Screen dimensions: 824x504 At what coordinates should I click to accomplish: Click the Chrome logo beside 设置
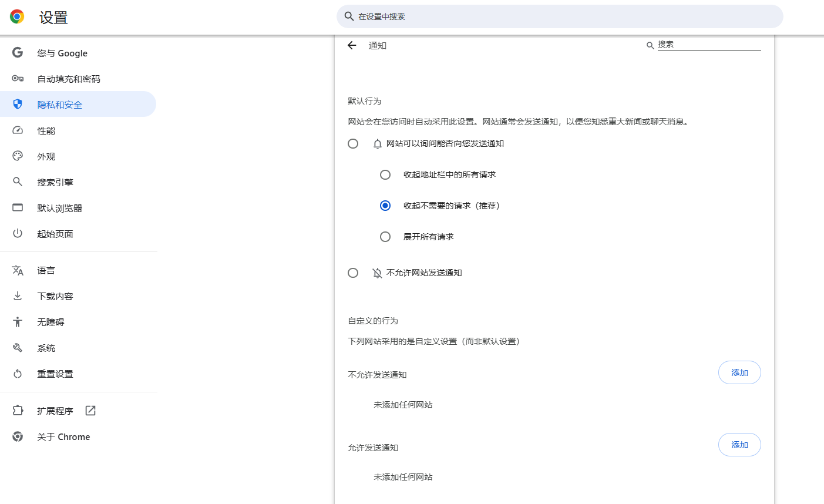[x=17, y=17]
